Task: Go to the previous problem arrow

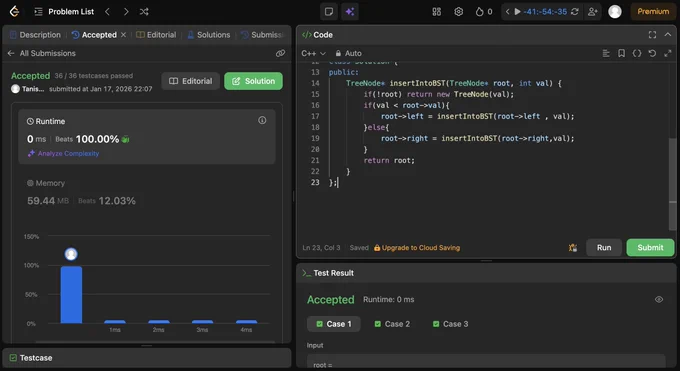Action: click(108, 12)
